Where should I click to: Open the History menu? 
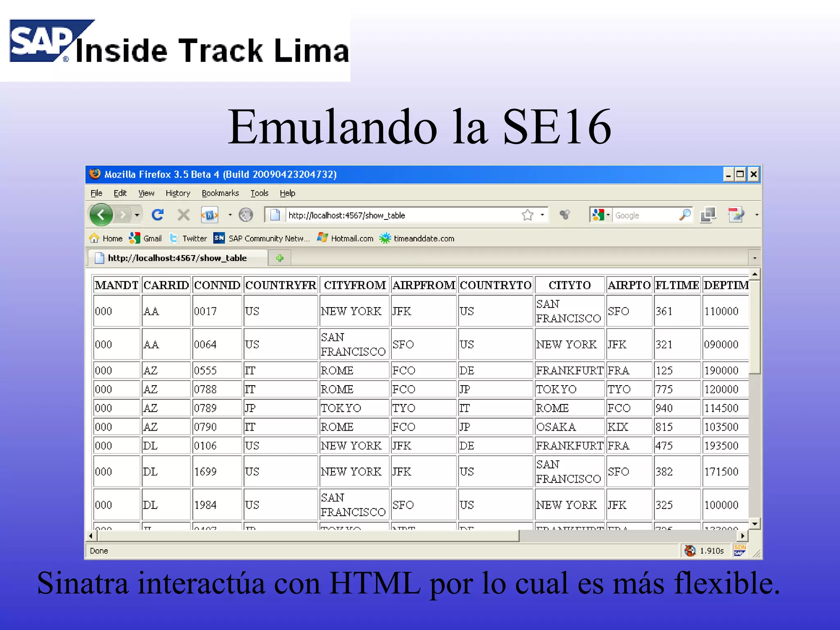pyautogui.click(x=178, y=193)
